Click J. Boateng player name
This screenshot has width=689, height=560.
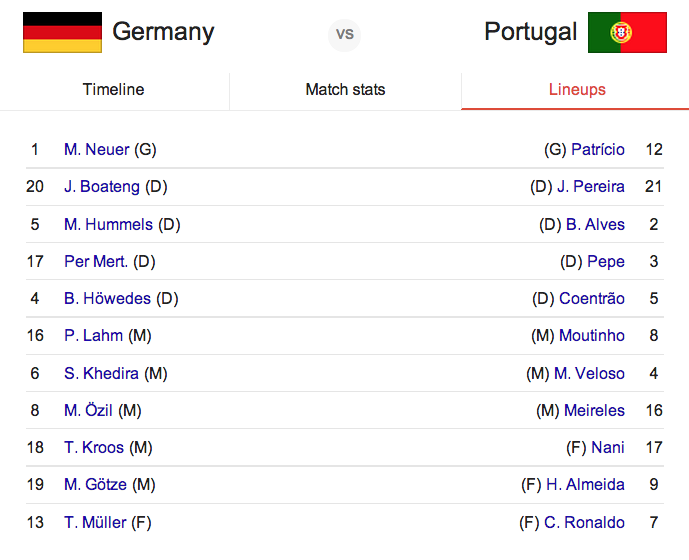tap(102, 187)
